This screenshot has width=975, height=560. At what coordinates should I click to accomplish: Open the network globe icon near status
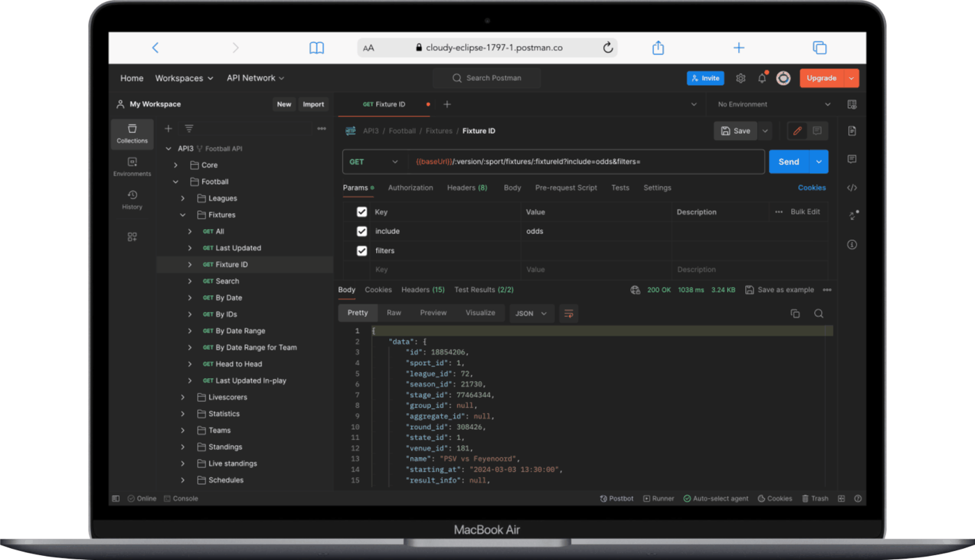[635, 290]
